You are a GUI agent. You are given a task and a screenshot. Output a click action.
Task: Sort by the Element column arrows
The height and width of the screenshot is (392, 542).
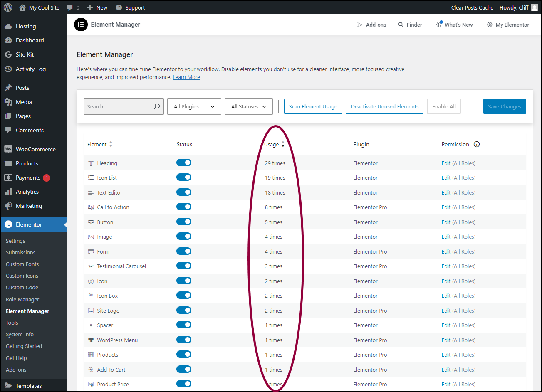(111, 144)
